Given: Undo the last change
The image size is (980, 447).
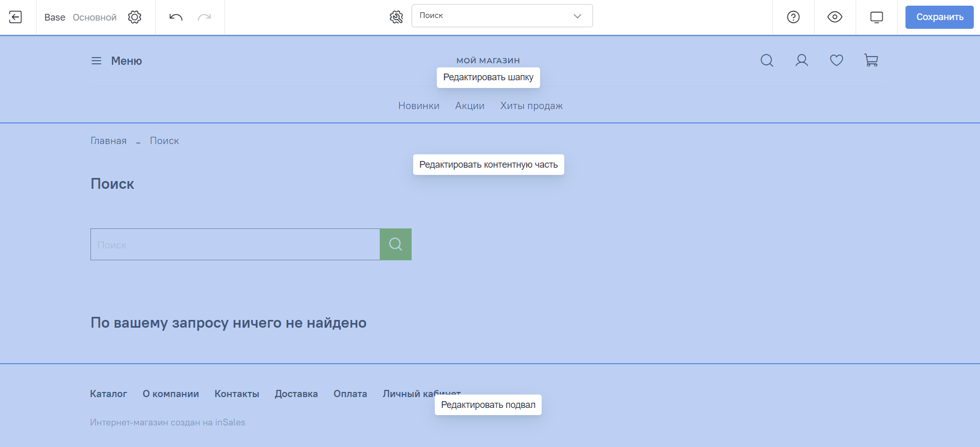Looking at the screenshot, I should point(176,17).
